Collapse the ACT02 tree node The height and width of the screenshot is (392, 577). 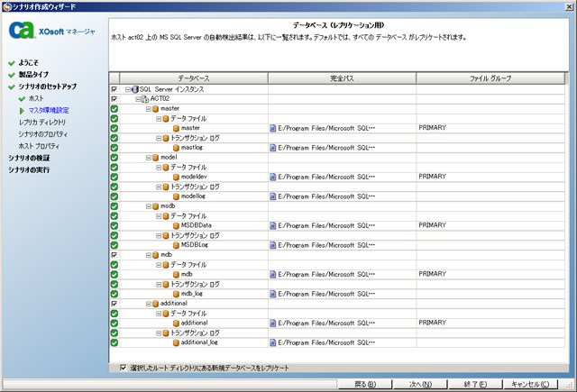pyautogui.click(x=138, y=99)
